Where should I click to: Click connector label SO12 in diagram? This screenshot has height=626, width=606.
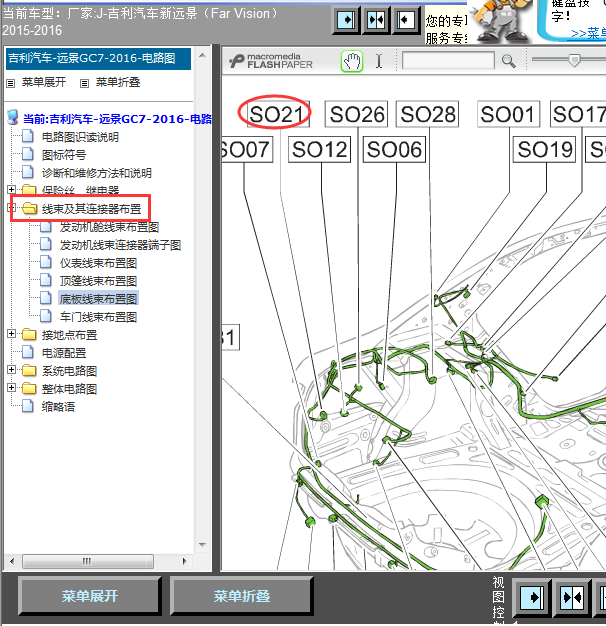pyautogui.click(x=319, y=150)
